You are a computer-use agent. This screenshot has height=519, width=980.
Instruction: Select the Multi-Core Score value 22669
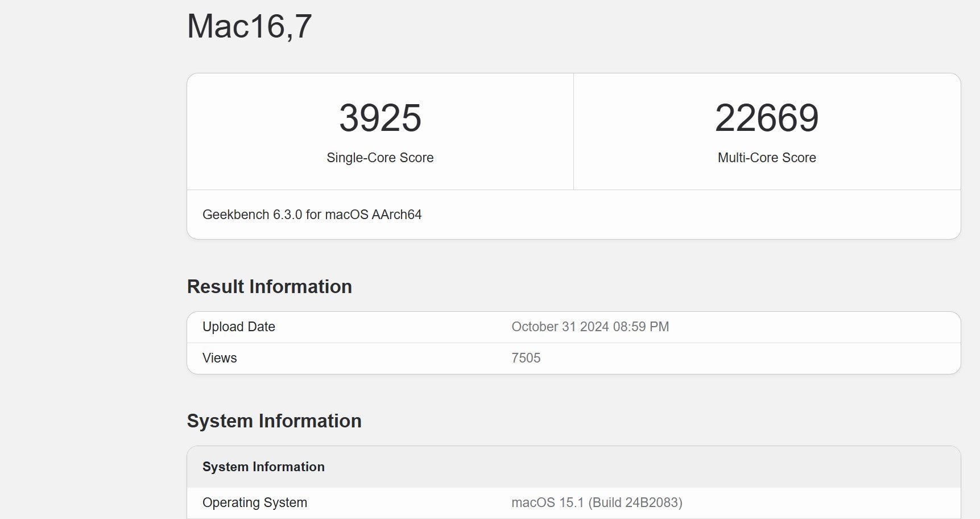tap(766, 118)
